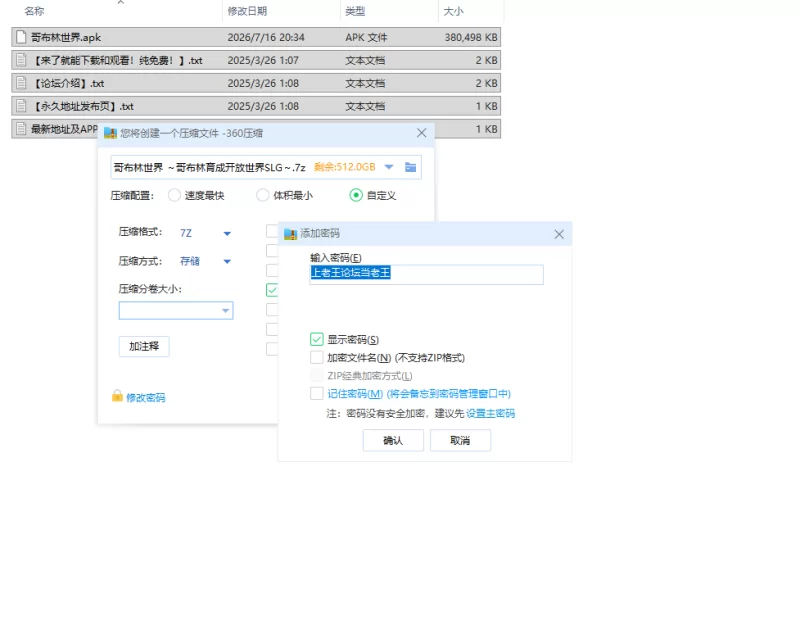Click the password input field under 输入密码(E)
This screenshot has width=800, height=639.
[x=427, y=274]
